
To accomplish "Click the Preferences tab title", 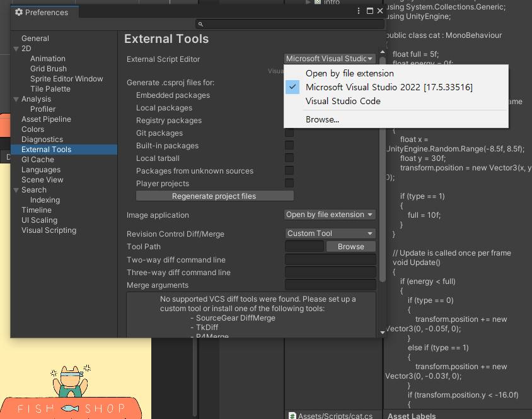I will pos(47,13).
